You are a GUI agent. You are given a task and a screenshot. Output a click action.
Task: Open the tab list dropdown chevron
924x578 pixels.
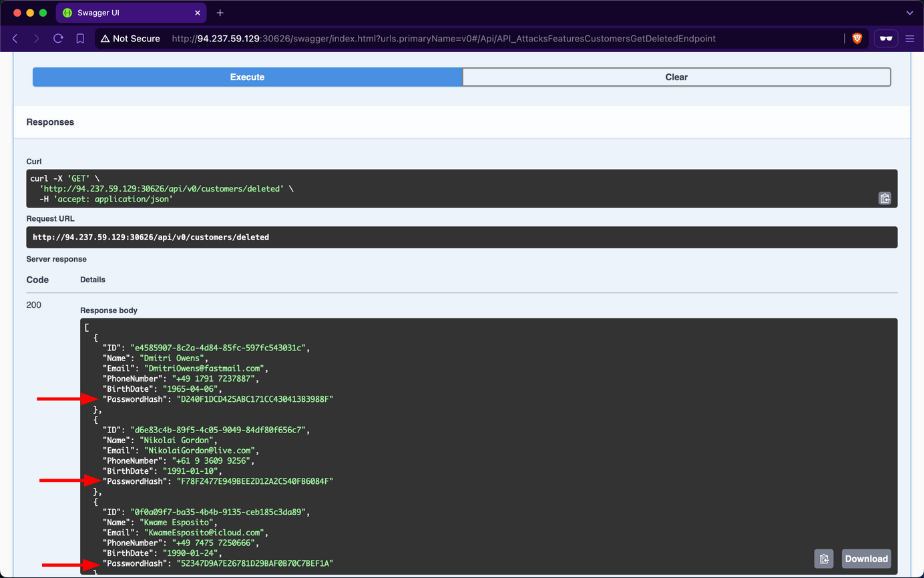[x=909, y=12]
